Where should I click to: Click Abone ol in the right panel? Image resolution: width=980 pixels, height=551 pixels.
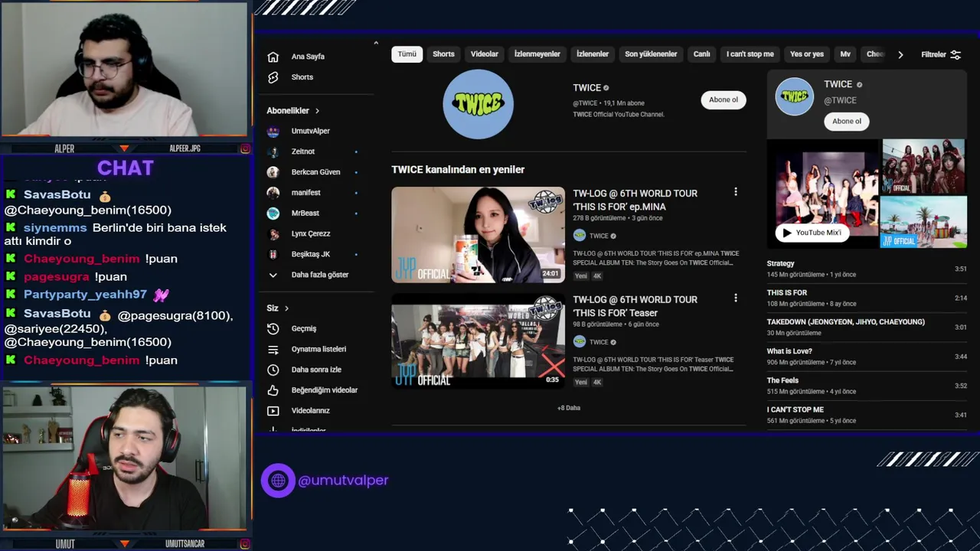click(847, 121)
